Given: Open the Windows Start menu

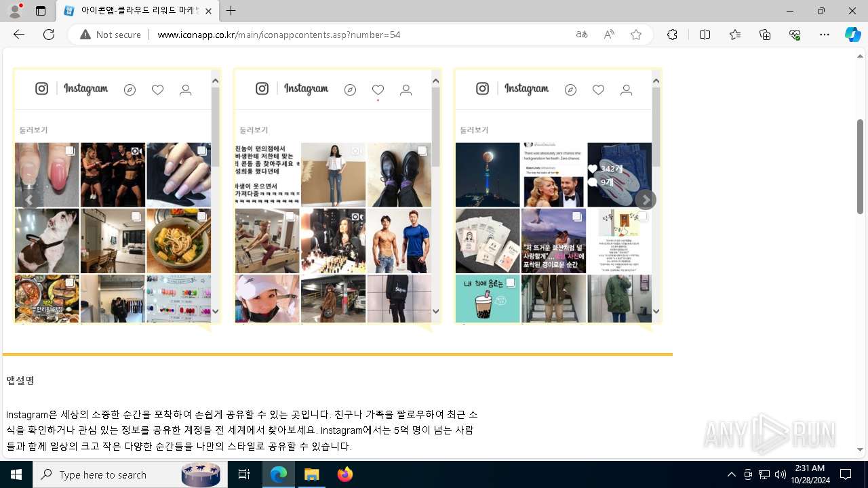Looking at the screenshot, I should pos(16,474).
